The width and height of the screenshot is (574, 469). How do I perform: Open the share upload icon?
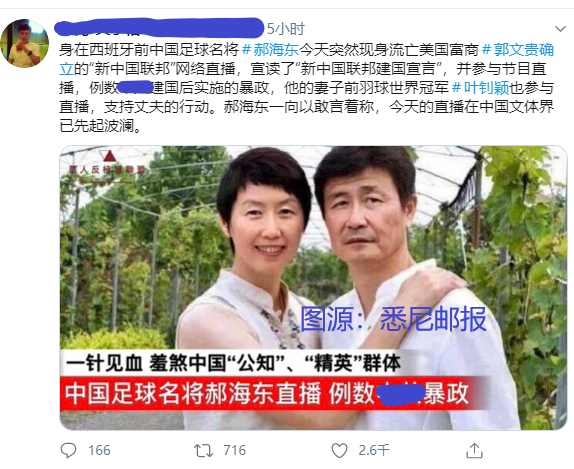[474, 450]
